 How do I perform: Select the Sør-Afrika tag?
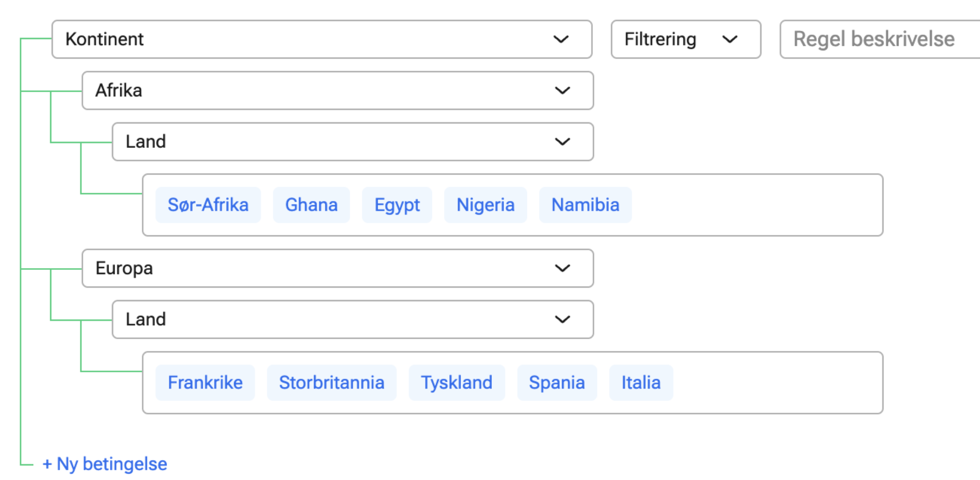point(208,205)
